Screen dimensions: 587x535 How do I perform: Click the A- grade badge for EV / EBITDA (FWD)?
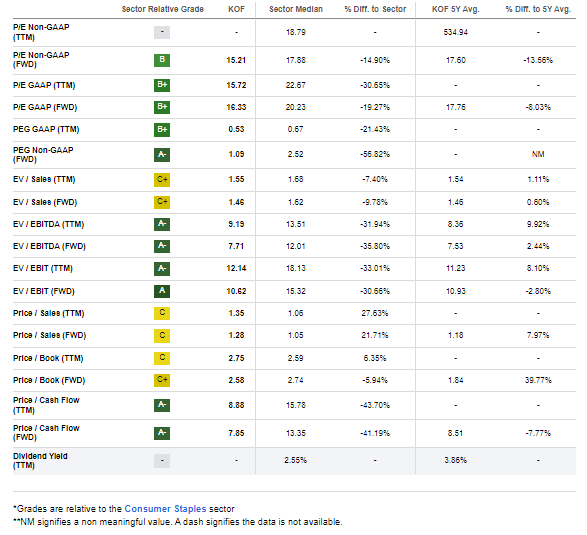click(162, 246)
